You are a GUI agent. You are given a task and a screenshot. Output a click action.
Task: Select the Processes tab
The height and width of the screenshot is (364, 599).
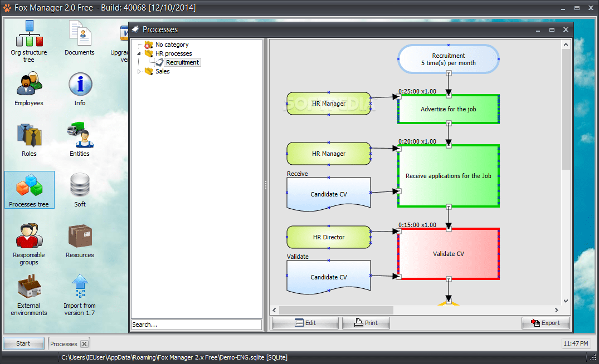click(x=64, y=343)
